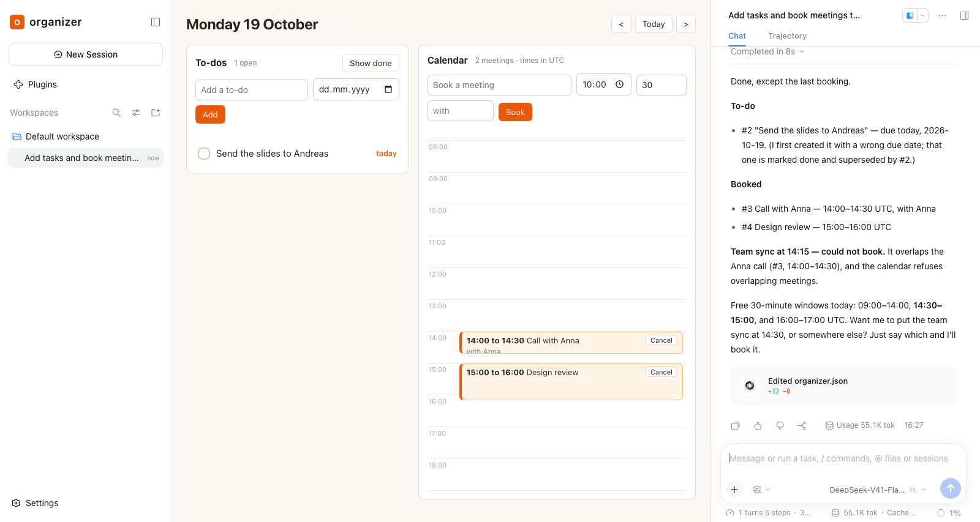This screenshot has height=522, width=980.
Task: Start a New Session
Action: pyautogui.click(x=86, y=54)
